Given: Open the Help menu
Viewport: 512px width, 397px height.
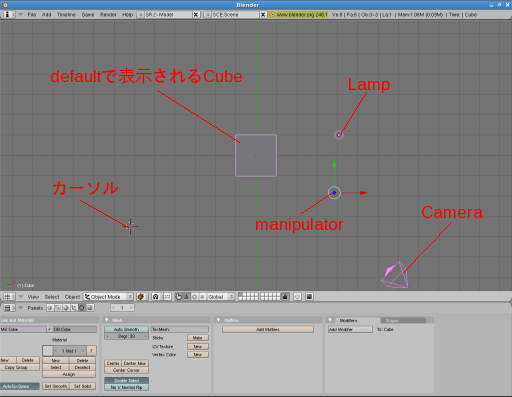Looking at the screenshot, I should coord(127,15).
